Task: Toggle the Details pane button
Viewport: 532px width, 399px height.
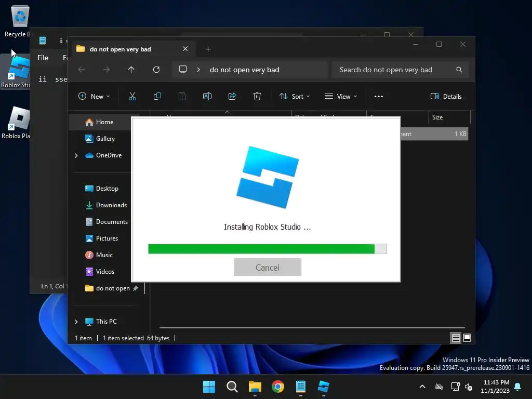Action: [x=446, y=96]
